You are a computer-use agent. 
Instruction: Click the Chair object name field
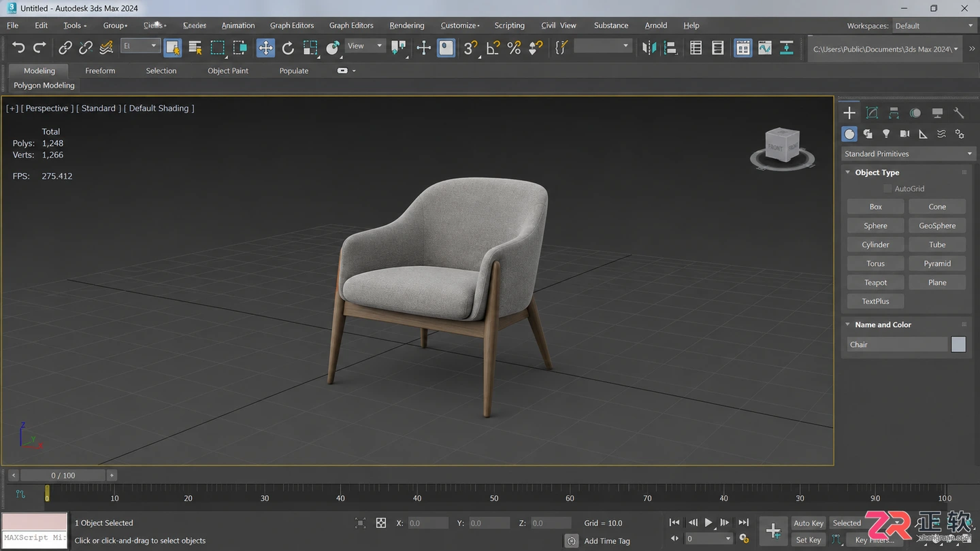point(897,344)
